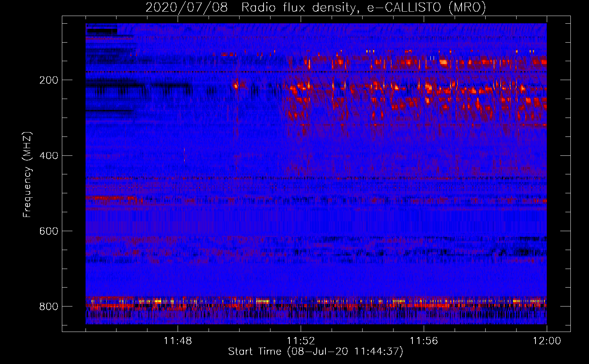Click the 12:00 time tick label
The height and width of the screenshot is (364, 589).
coord(547,341)
